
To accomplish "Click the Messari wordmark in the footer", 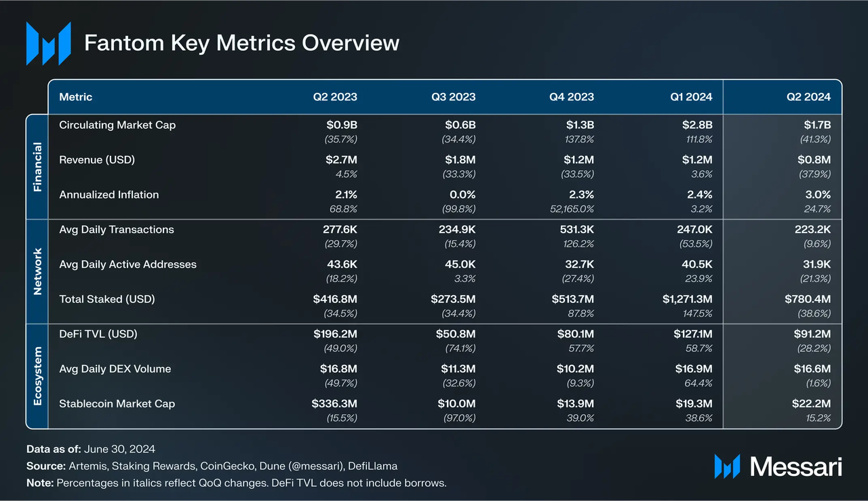I will [x=795, y=466].
